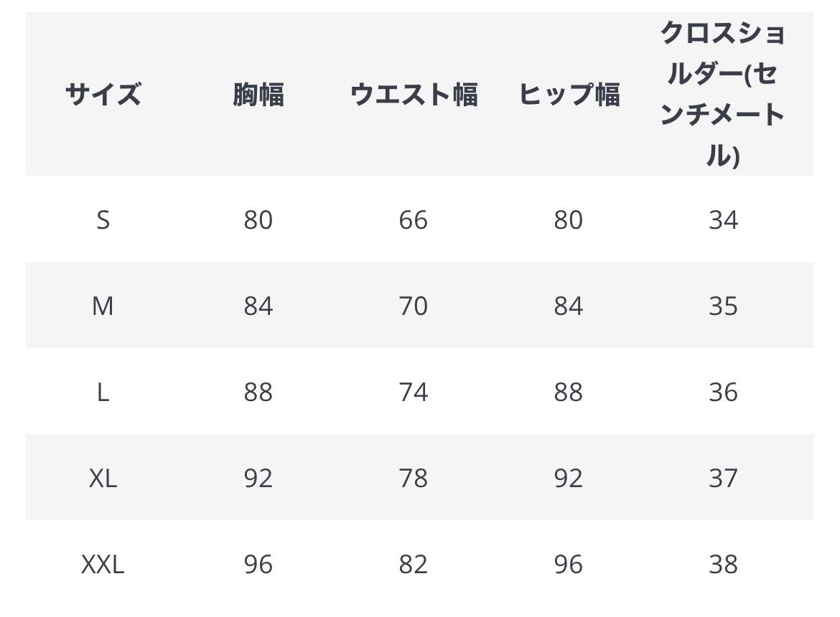This screenshot has width=840, height=617.
Task: Click waist value 66 for size S
Action: point(414,220)
